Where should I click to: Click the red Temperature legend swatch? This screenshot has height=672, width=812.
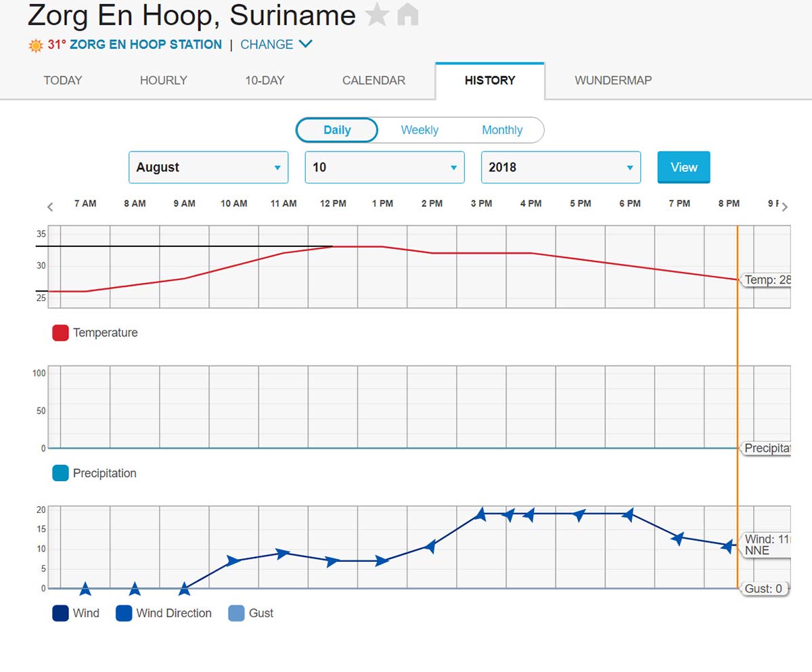click(60, 333)
